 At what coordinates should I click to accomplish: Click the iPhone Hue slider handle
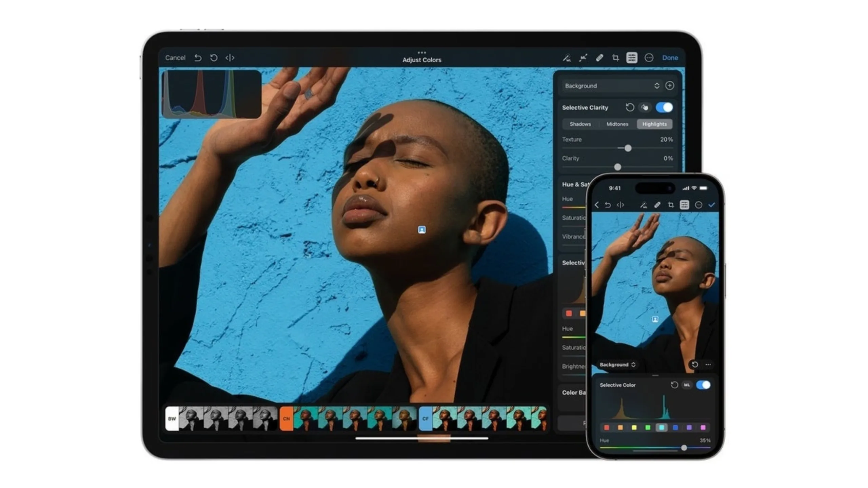[684, 448]
